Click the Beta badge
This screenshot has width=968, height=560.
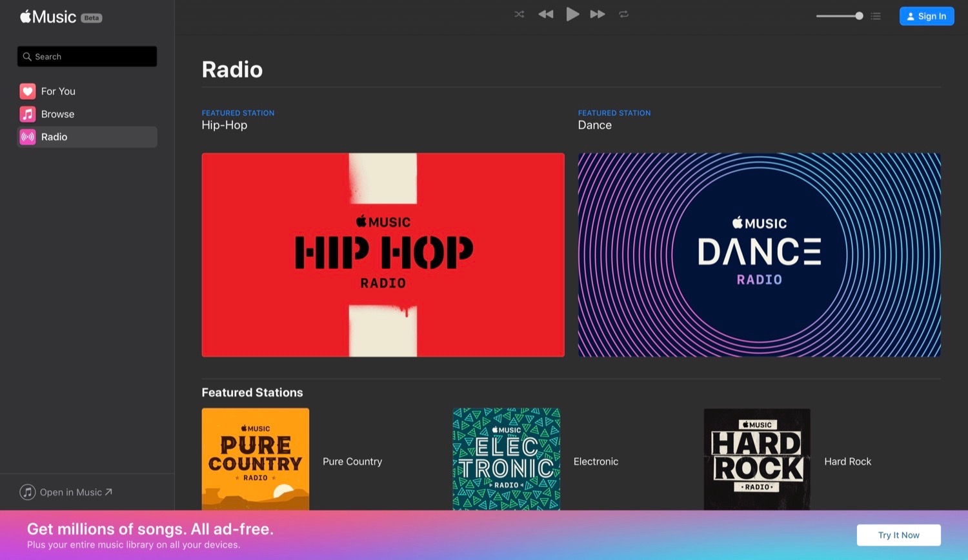click(92, 18)
